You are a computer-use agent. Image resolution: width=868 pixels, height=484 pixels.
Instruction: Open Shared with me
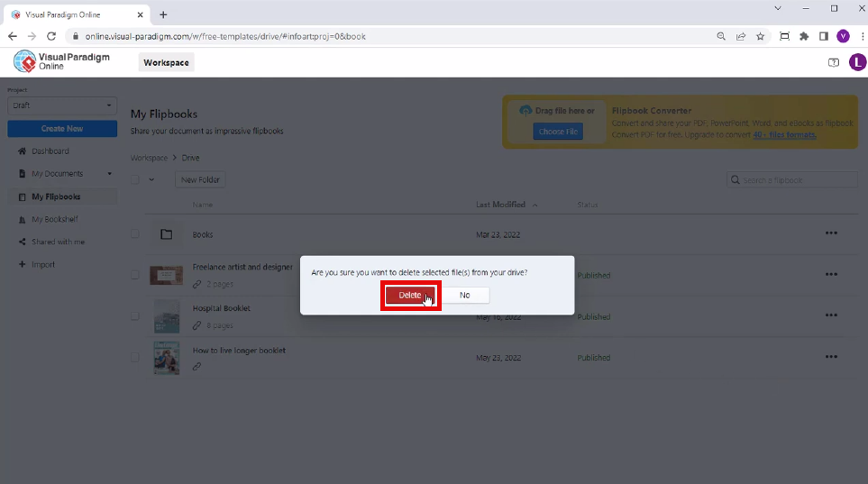click(58, 242)
